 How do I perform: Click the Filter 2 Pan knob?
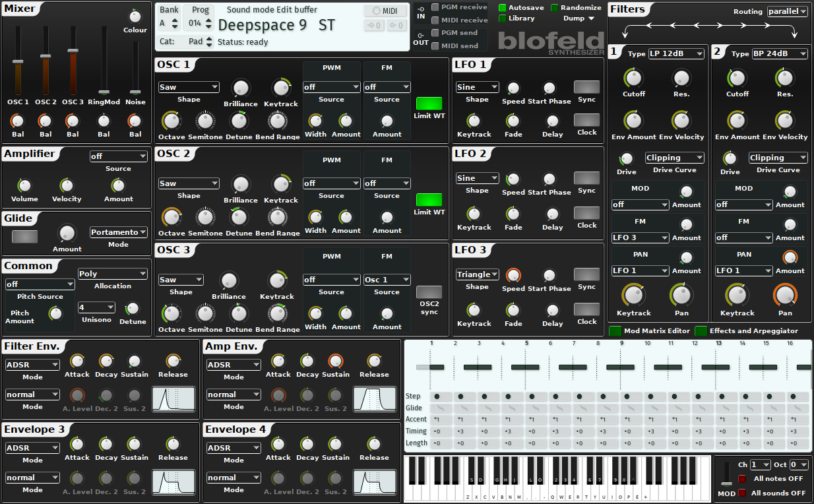(x=785, y=295)
